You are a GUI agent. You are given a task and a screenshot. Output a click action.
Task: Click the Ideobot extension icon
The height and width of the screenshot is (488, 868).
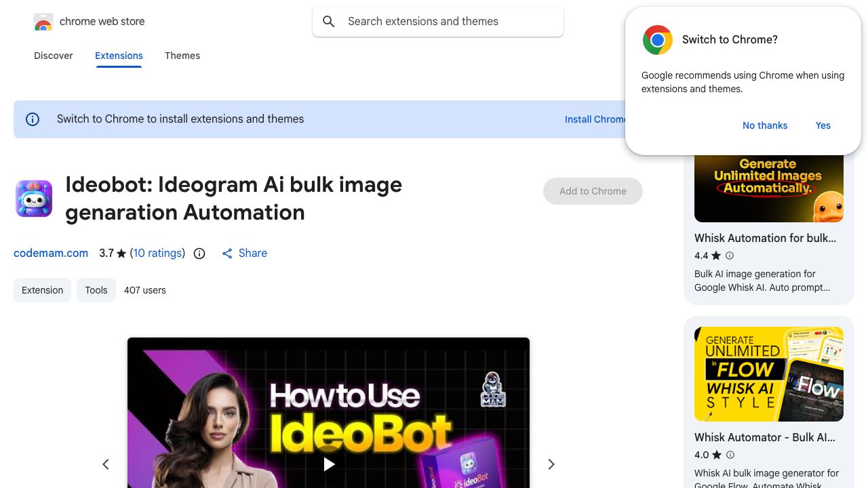pyautogui.click(x=34, y=199)
